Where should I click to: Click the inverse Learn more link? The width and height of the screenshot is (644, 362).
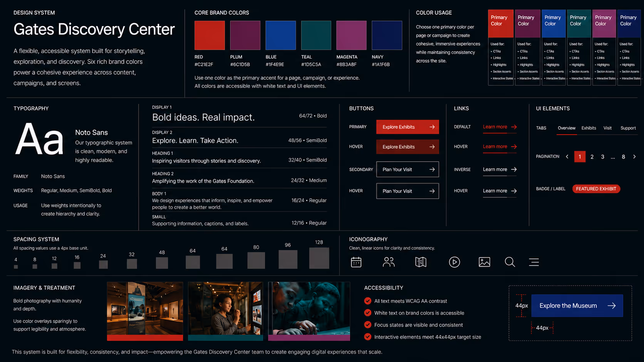[x=500, y=169]
